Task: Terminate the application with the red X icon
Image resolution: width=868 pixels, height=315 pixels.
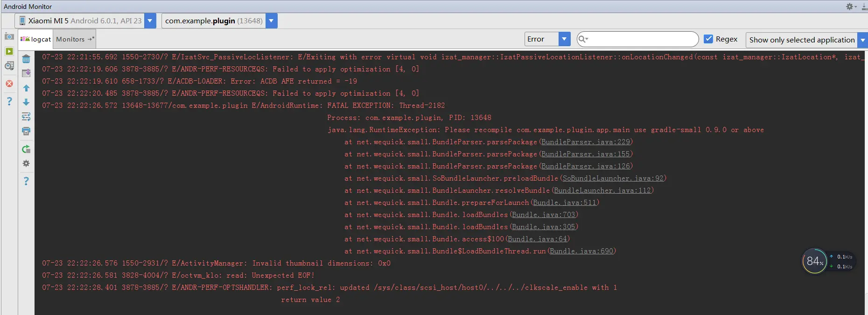Action: 9,84
